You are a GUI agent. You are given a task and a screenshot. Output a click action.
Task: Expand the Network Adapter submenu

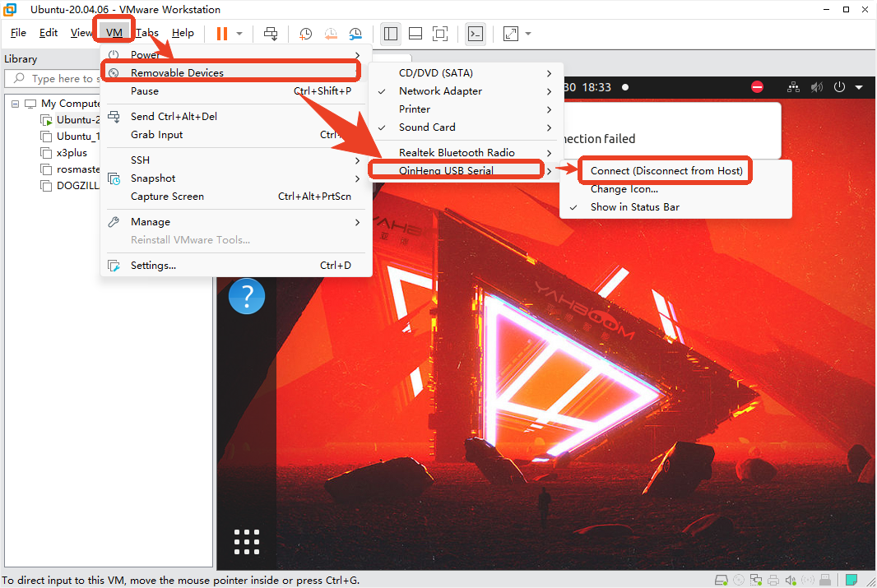(x=466, y=91)
